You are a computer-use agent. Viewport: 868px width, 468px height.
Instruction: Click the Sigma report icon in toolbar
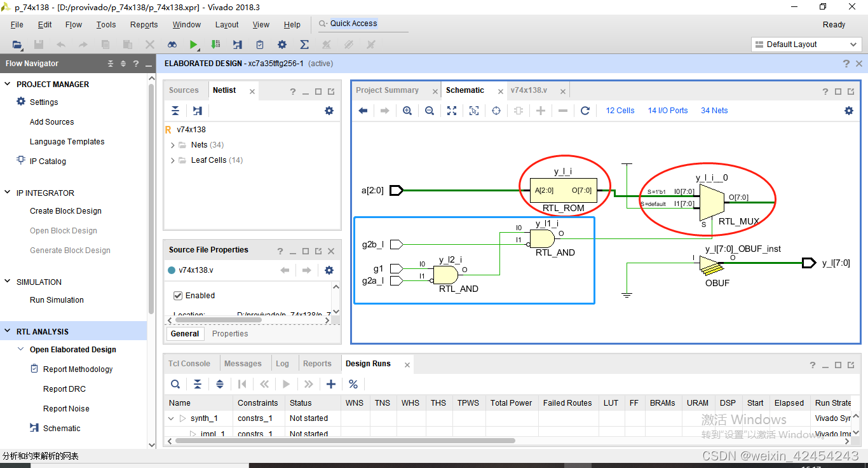point(304,45)
